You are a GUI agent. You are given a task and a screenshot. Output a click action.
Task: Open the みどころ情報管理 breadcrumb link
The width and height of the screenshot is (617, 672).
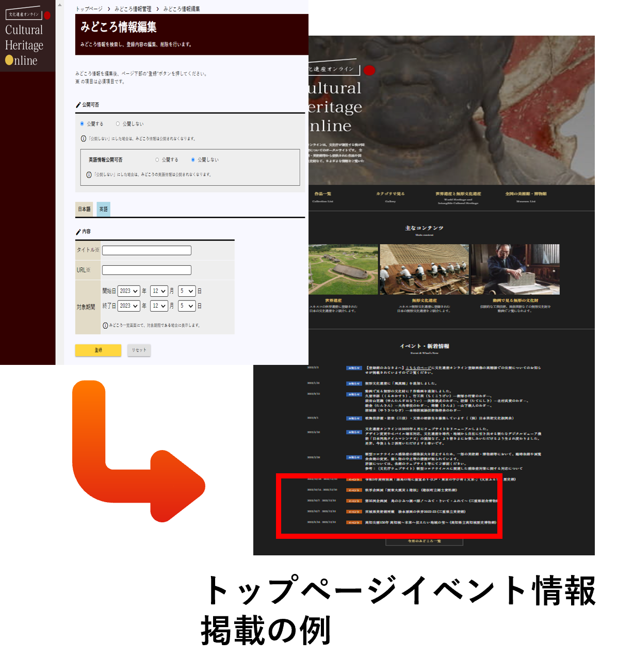pyautogui.click(x=133, y=9)
